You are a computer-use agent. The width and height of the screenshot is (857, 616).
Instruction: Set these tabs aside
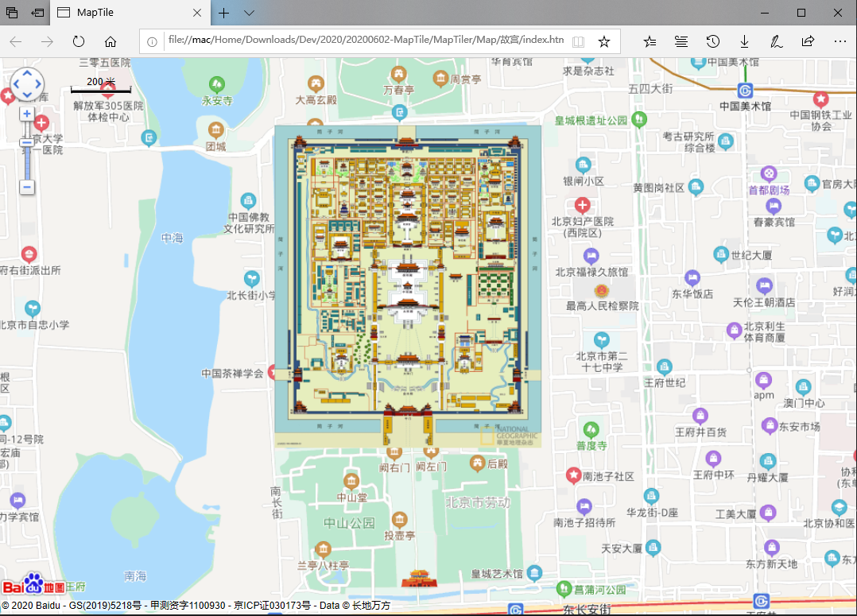click(37, 13)
